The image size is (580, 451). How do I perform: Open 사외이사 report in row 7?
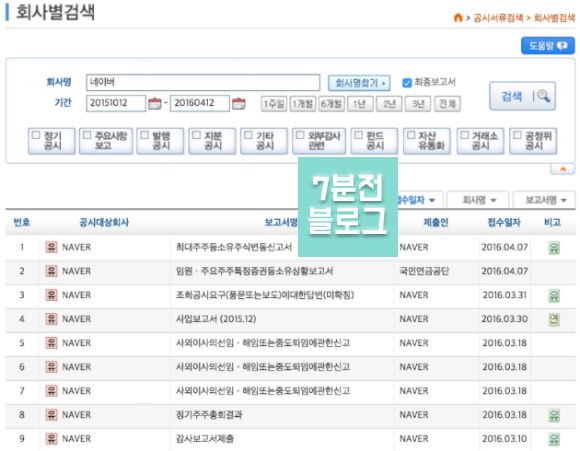(263, 391)
